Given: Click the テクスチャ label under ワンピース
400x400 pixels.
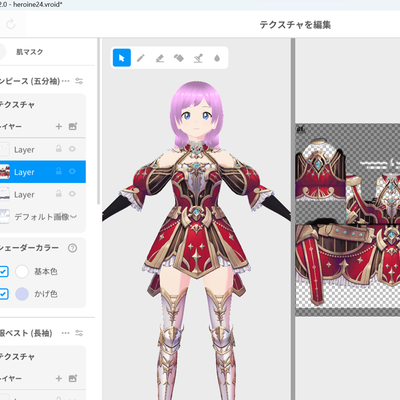Looking at the screenshot, I should [x=17, y=105].
